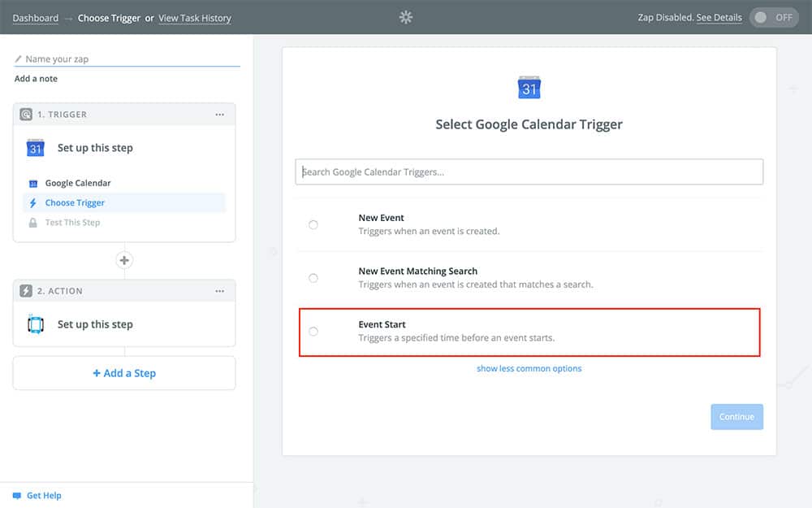
Task: Click the Google Calendar icon in trigger step
Action: [35, 148]
